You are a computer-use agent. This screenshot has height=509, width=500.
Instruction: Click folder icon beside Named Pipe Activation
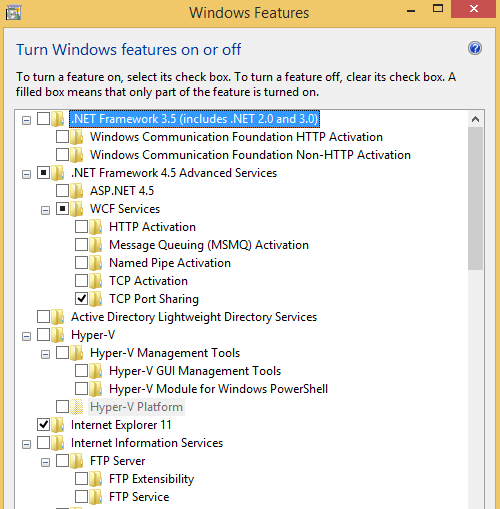point(96,263)
